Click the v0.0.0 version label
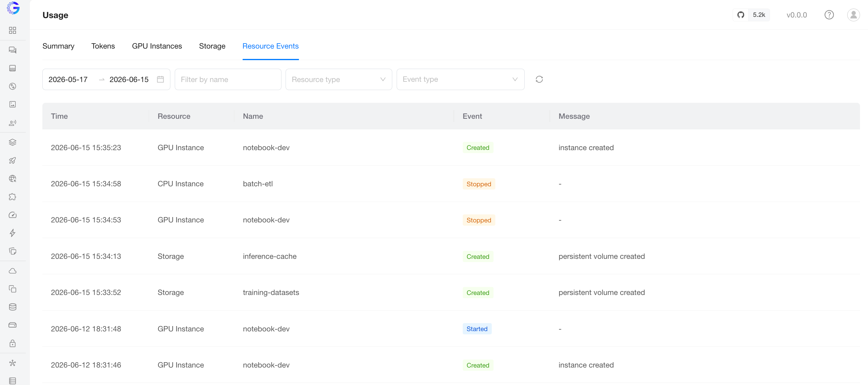 point(797,15)
